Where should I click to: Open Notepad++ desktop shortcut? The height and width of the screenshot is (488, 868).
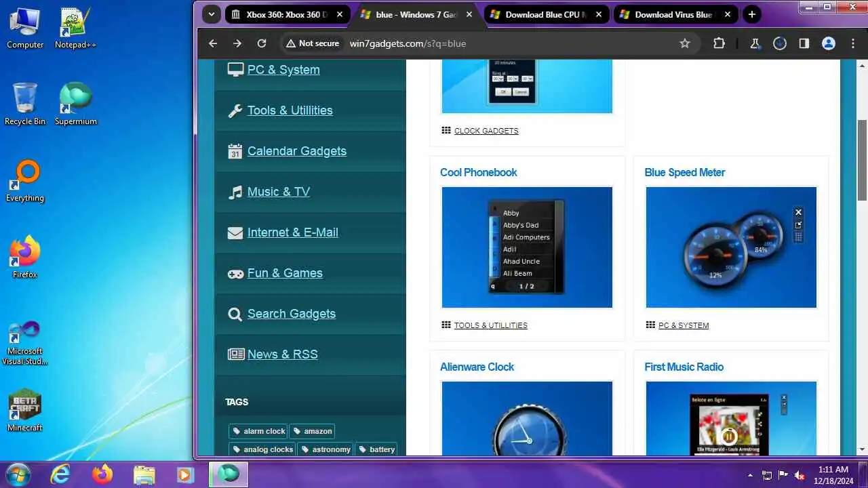[75, 28]
